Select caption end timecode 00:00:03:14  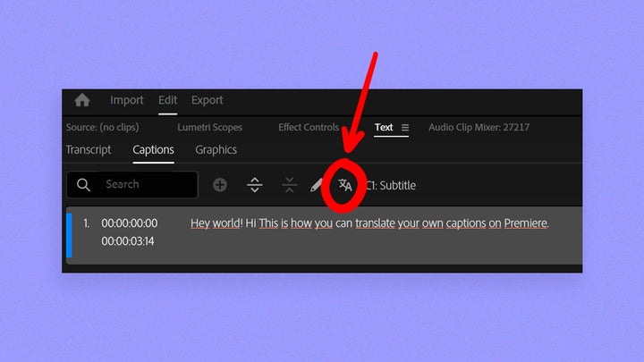128,241
